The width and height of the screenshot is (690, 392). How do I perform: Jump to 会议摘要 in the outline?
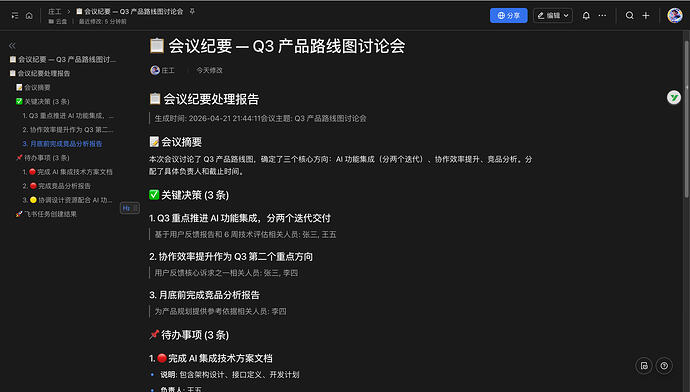click(33, 88)
